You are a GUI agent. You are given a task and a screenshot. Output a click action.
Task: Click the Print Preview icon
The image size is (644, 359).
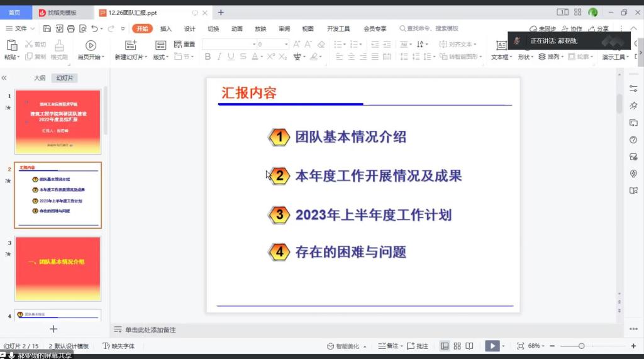pyautogui.click(x=82, y=28)
